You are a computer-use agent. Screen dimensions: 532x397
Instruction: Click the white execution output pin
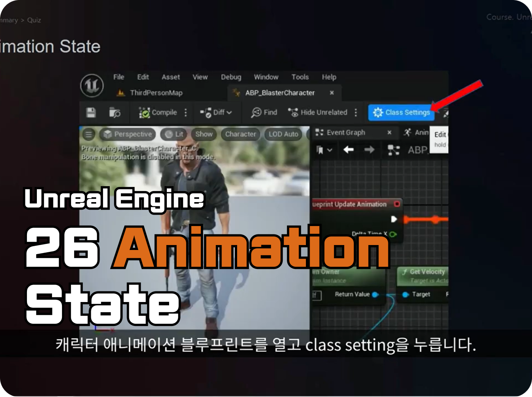point(394,219)
